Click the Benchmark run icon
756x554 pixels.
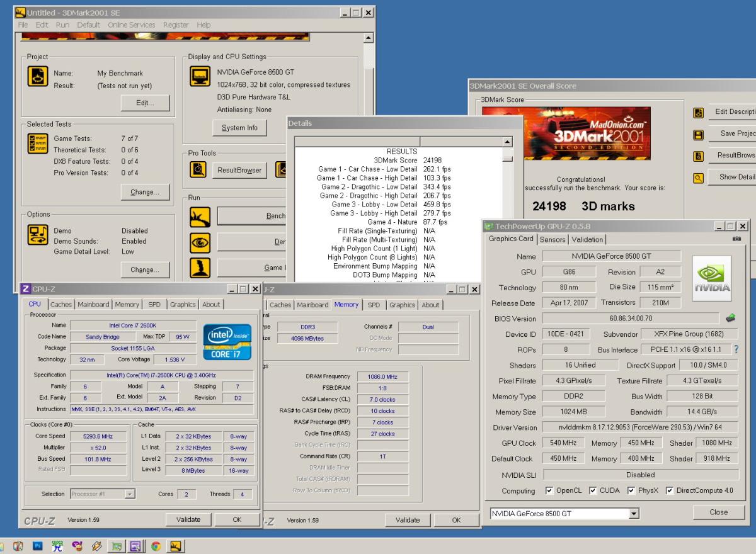(200, 217)
